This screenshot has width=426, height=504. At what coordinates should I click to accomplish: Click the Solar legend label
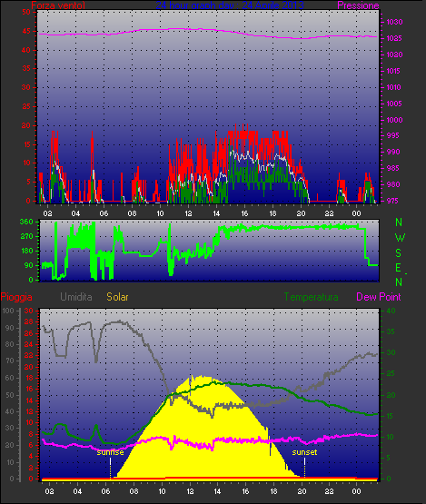click(x=117, y=297)
